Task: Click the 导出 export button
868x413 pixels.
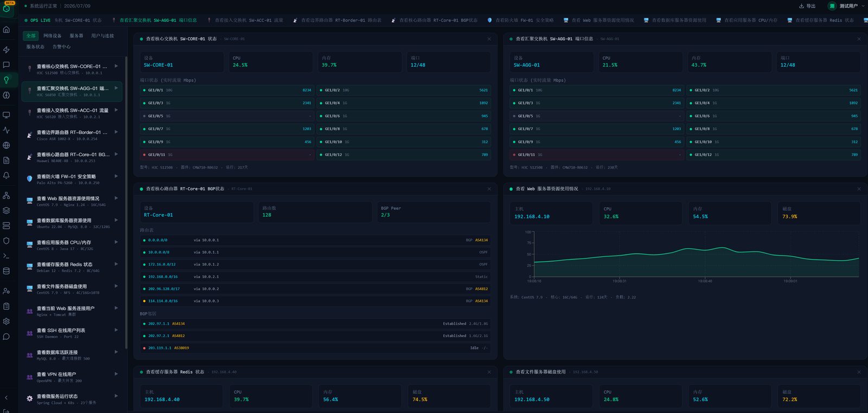Action: pos(807,6)
